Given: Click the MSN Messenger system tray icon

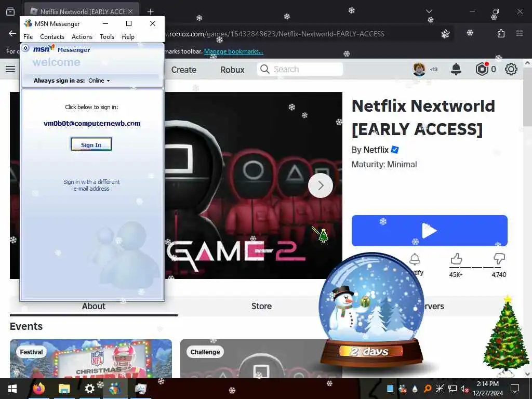Looking at the screenshot, I should [403, 389].
